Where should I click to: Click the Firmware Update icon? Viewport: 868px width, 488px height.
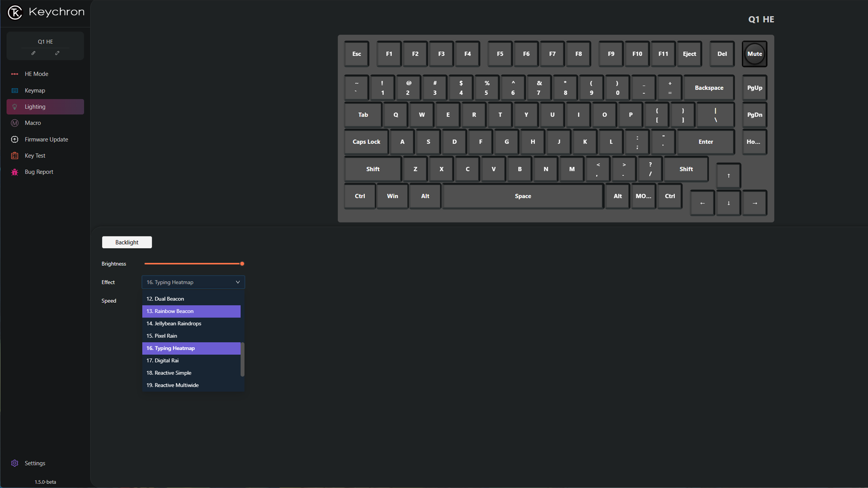[14, 140]
